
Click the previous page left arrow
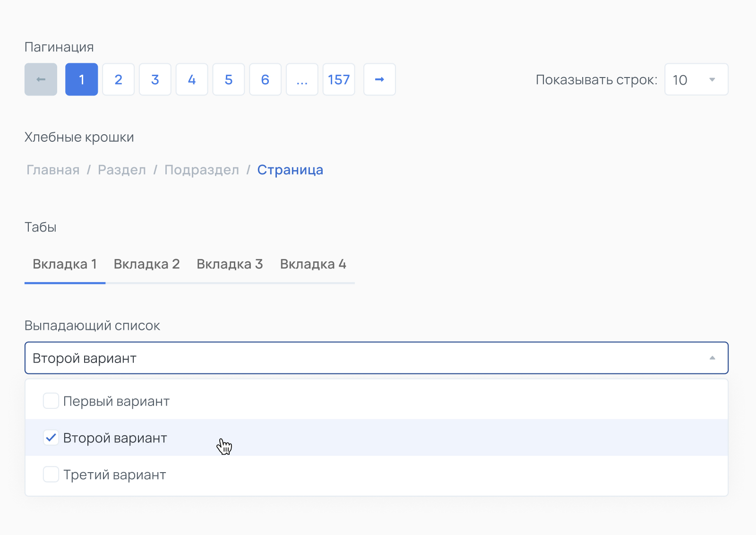(41, 79)
